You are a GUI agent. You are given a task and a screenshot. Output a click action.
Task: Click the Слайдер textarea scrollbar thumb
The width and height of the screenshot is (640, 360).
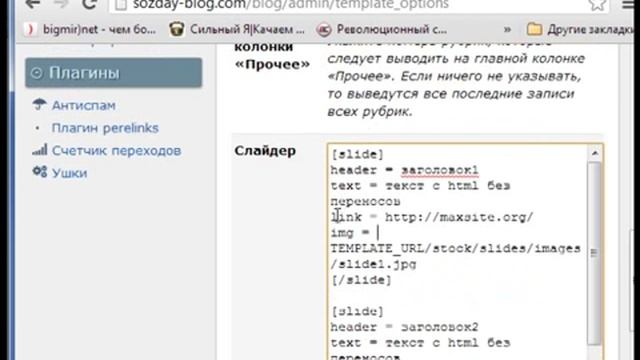point(594,253)
